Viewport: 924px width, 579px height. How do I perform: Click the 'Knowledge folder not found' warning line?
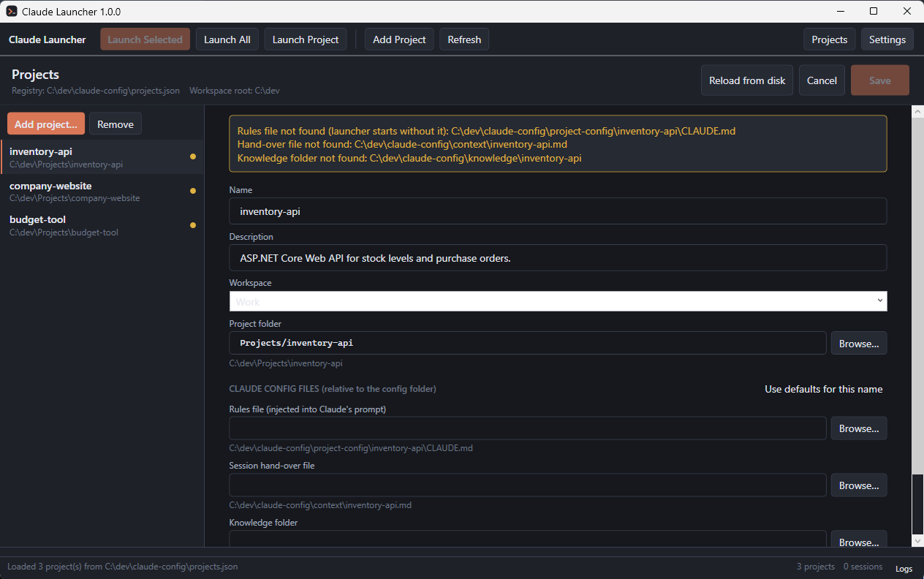tap(409, 157)
